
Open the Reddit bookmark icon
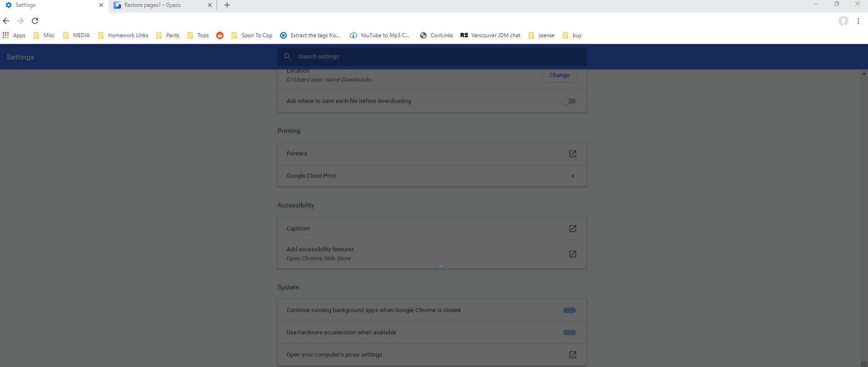click(x=220, y=35)
